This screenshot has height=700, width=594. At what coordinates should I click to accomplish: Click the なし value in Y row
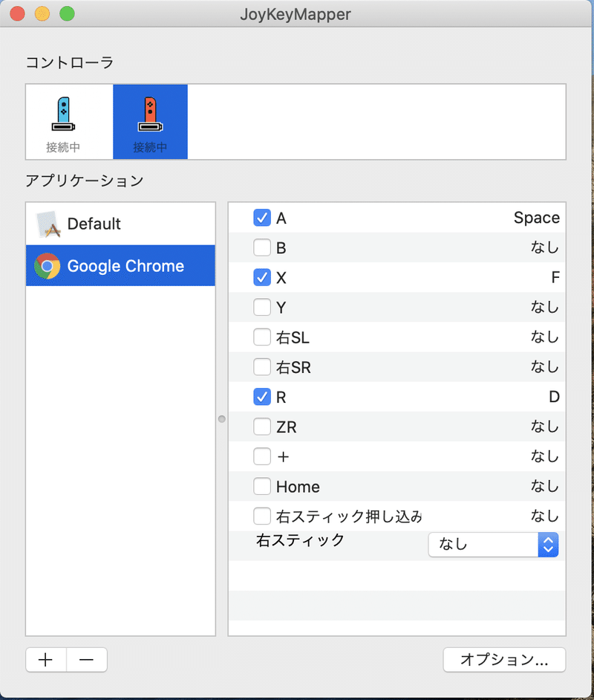click(x=545, y=307)
